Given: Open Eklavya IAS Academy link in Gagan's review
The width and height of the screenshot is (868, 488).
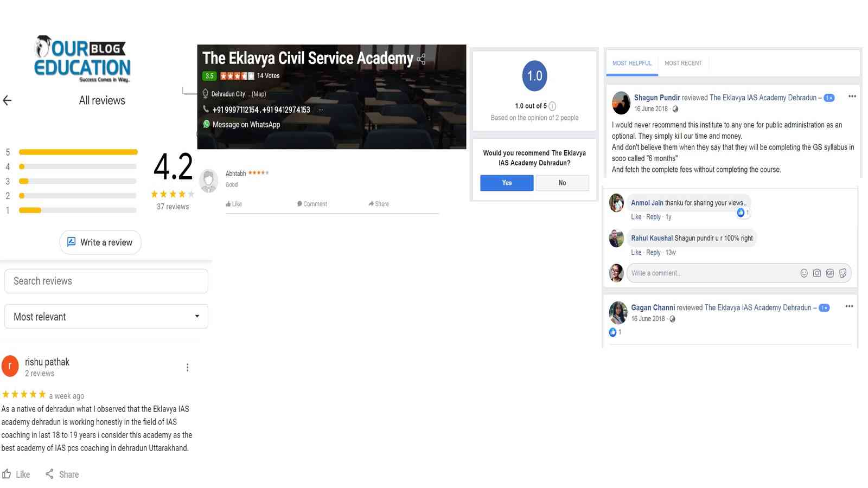Looking at the screenshot, I should click(x=758, y=307).
